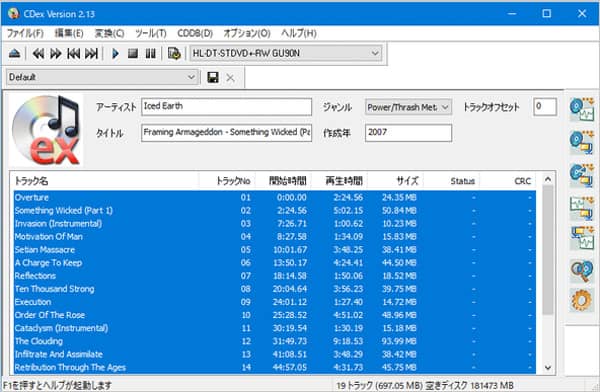Click the 93.99 MB size cell
The image size is (600, 392).
coord(399,341)
